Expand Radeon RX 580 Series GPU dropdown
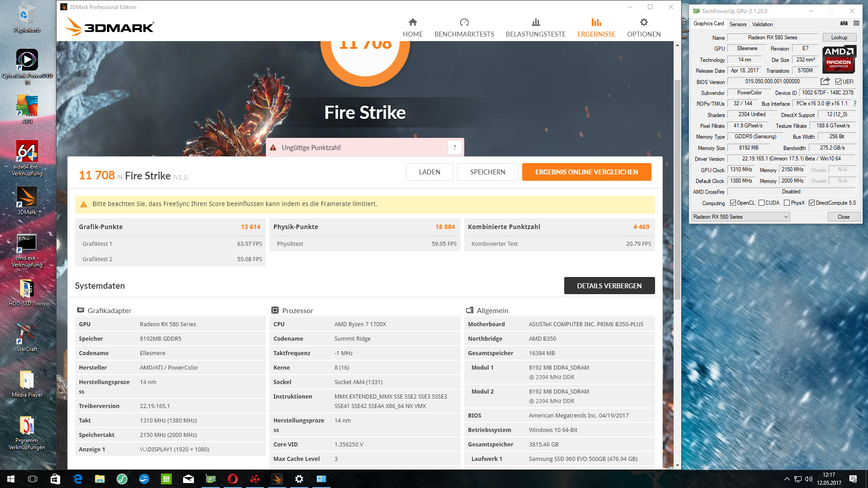 point(786,217)
